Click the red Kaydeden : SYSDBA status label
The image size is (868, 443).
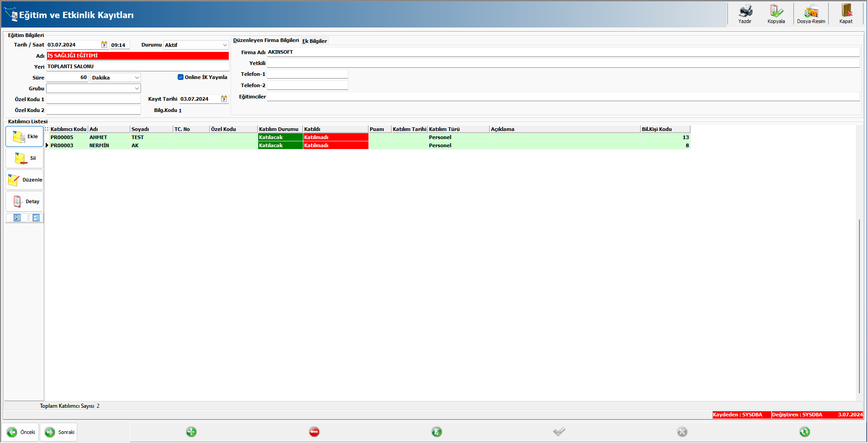click(741, 415)
